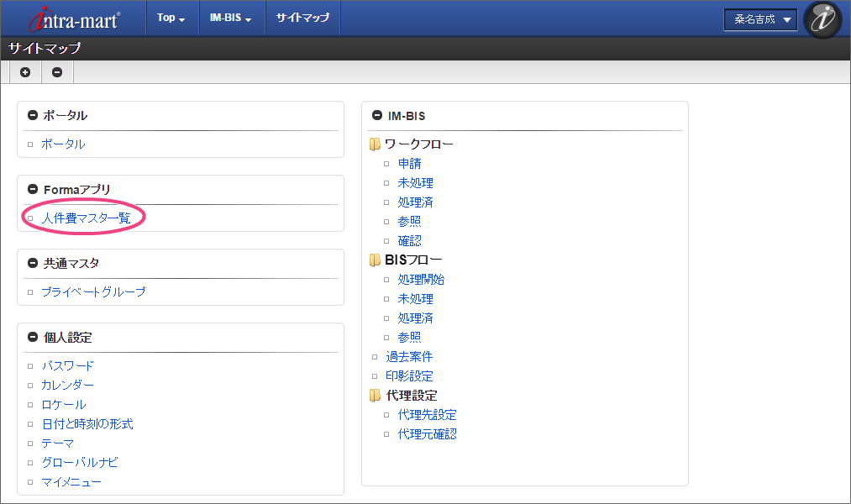851x504 pixels.
Task: Open the 印影設定 link
Action: click(x=409, y=376)
